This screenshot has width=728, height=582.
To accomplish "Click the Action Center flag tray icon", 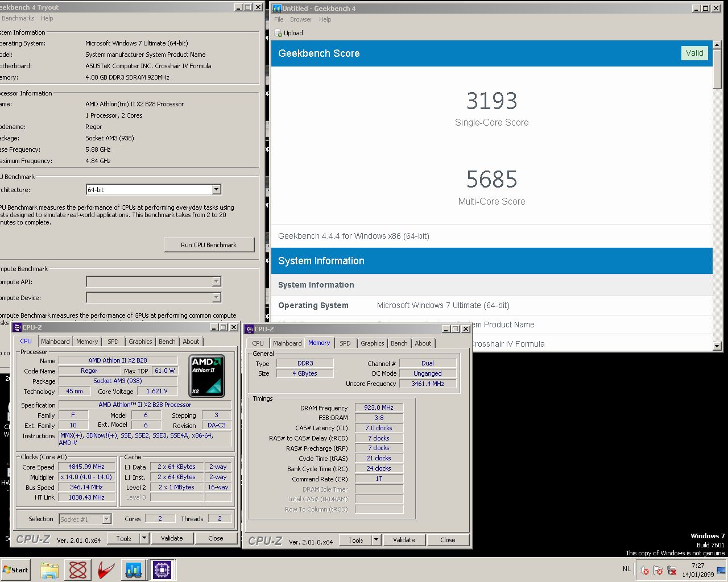I will click(658, 570).
